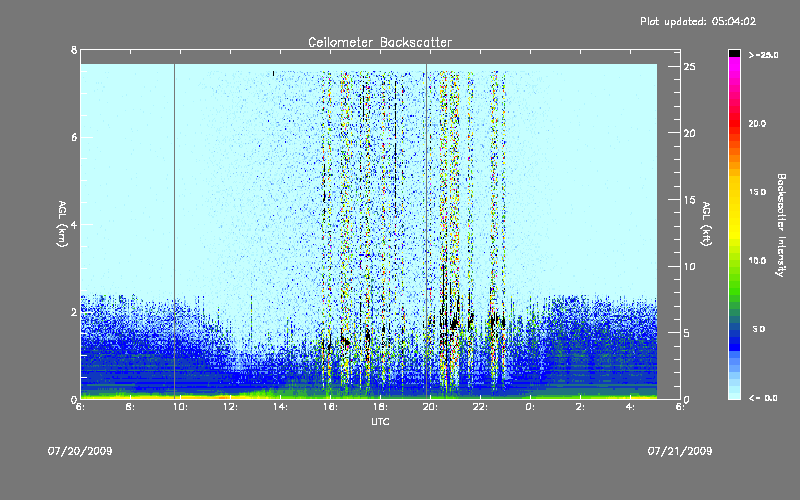Viewport: 800px width, 500px height.
Task: Pick the black swatch atop the colorbar
Action: (x=734, y=53)
